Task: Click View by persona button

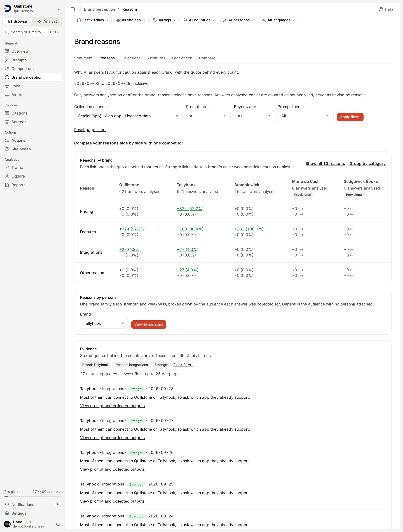Action: (x=149, y=324)
